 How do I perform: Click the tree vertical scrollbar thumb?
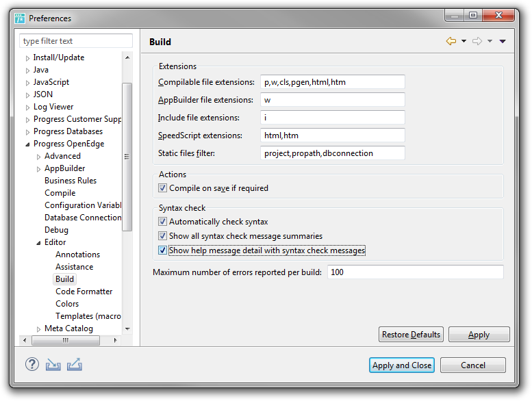127,157
